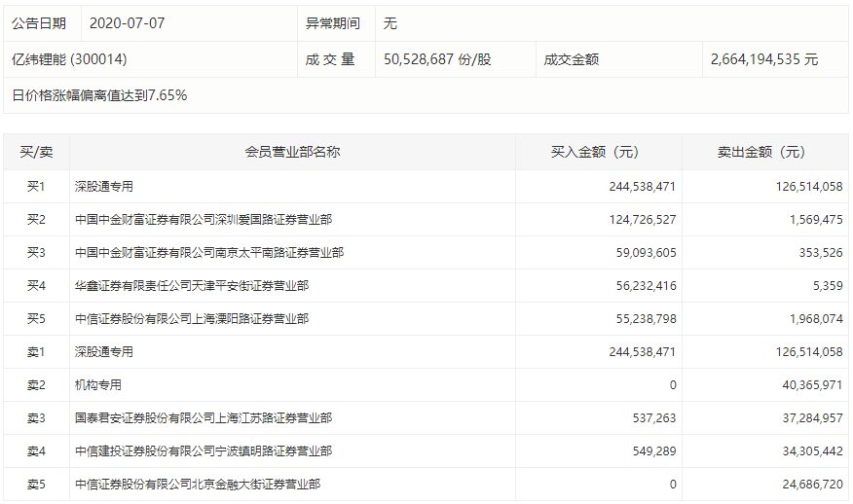The height and width of the screenshot is (504, 853).
Task: Select the 机构专用 entry
Action: 98,385
